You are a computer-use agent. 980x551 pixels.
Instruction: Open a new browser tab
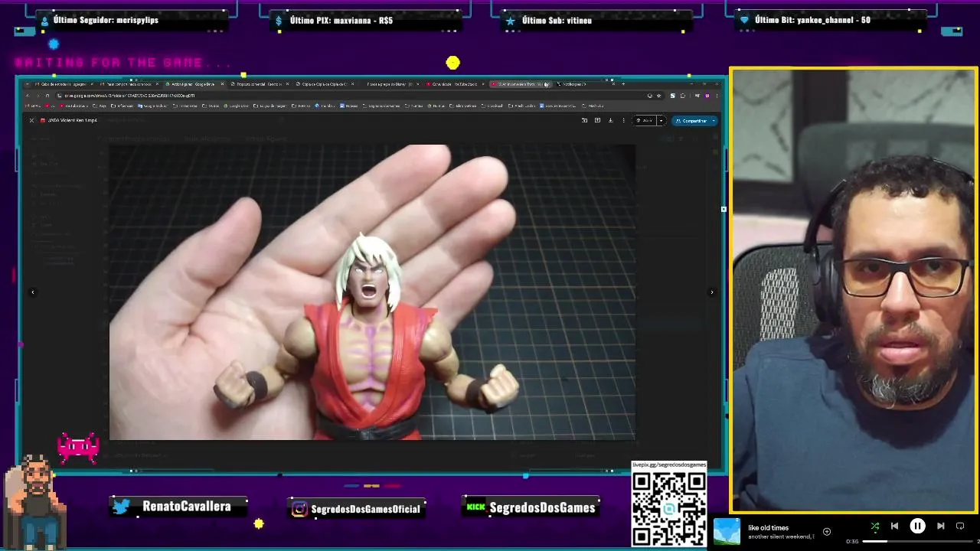[623, 83]
